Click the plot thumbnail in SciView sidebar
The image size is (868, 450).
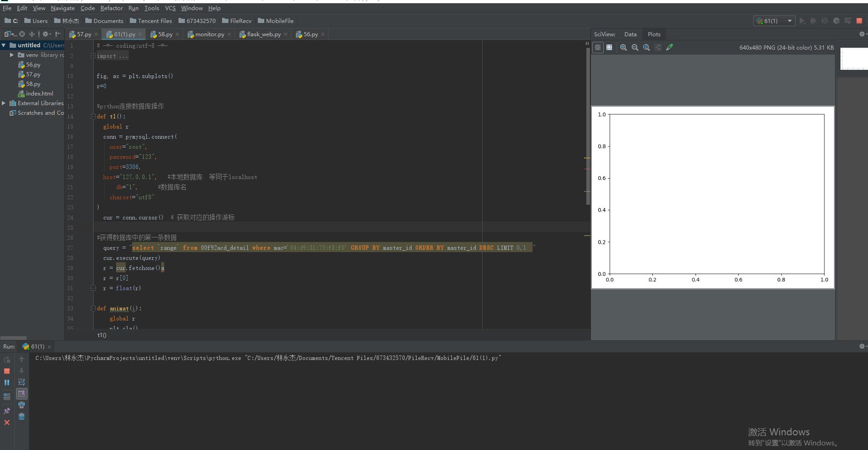click(854, 59)
